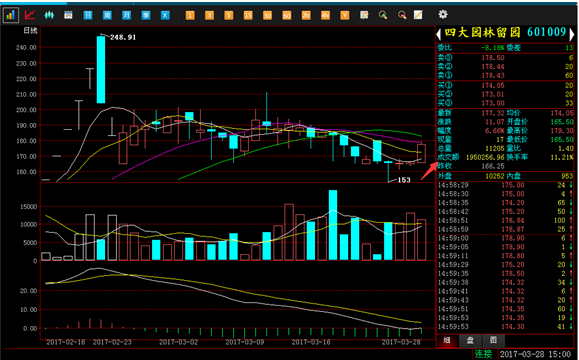This screenshot has width=579, height=360.
Task: Click the 涨跌 change value 11.07
Action: pyautogui.click(x=495, y=122)
